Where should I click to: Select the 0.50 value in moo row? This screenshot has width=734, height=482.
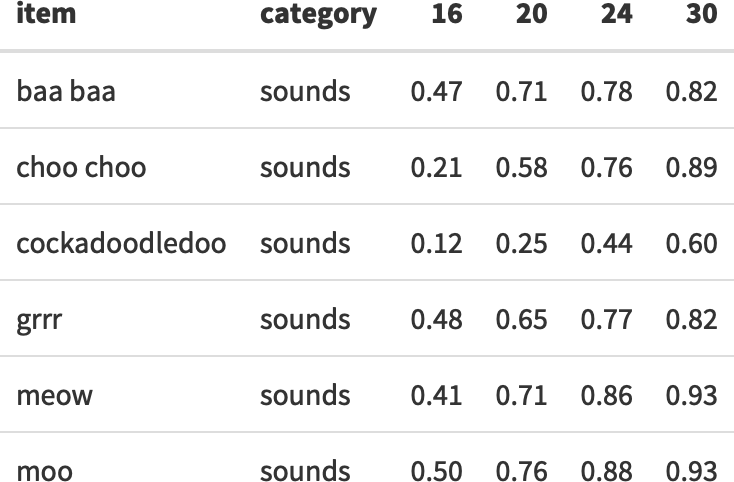[x=436, y=470]
